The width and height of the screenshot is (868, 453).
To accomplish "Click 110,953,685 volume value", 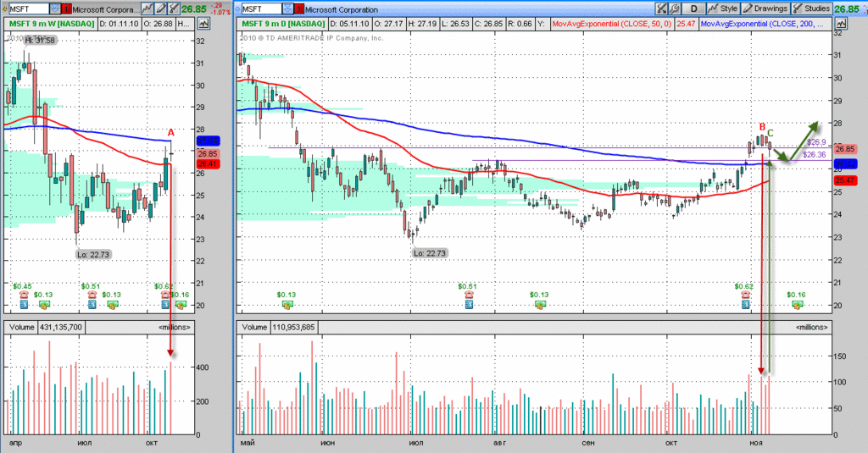I will [x=293, y=327].
